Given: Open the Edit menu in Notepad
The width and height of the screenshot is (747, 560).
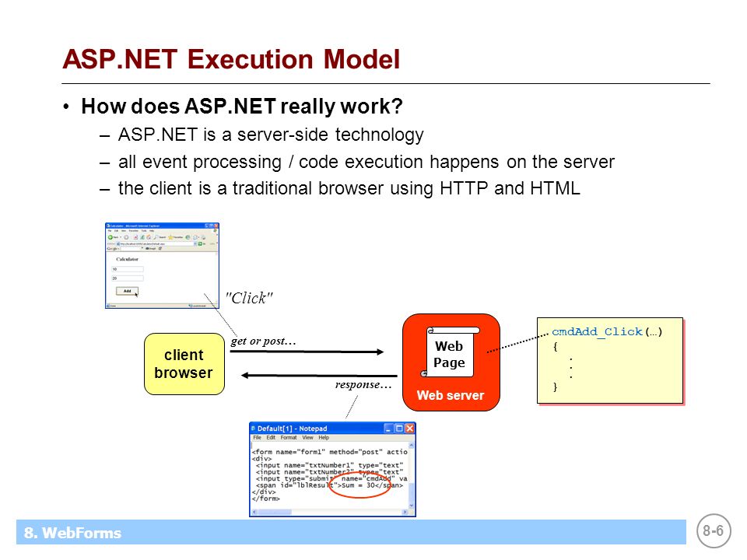Looking at the screenshot, I should 271,438.
